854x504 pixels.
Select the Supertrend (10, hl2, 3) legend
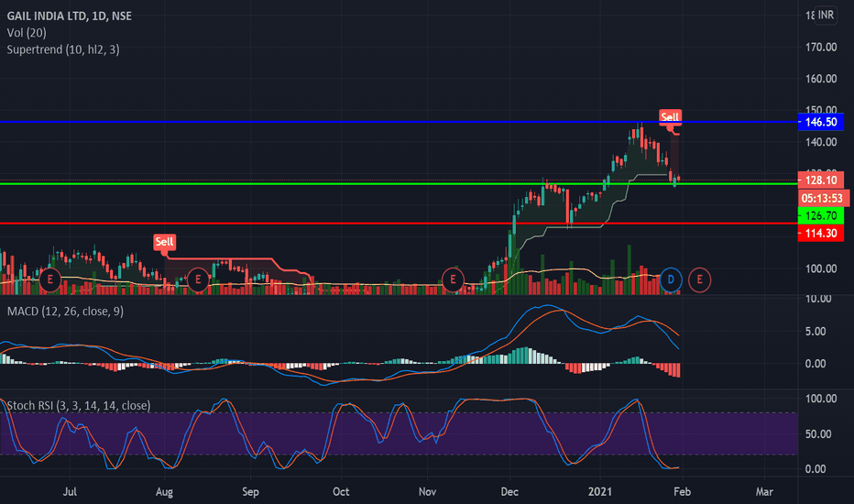point(63,49)
